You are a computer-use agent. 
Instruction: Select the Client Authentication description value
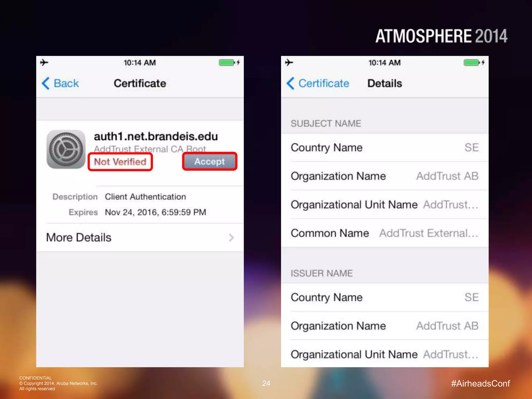[x=145, y=197]
